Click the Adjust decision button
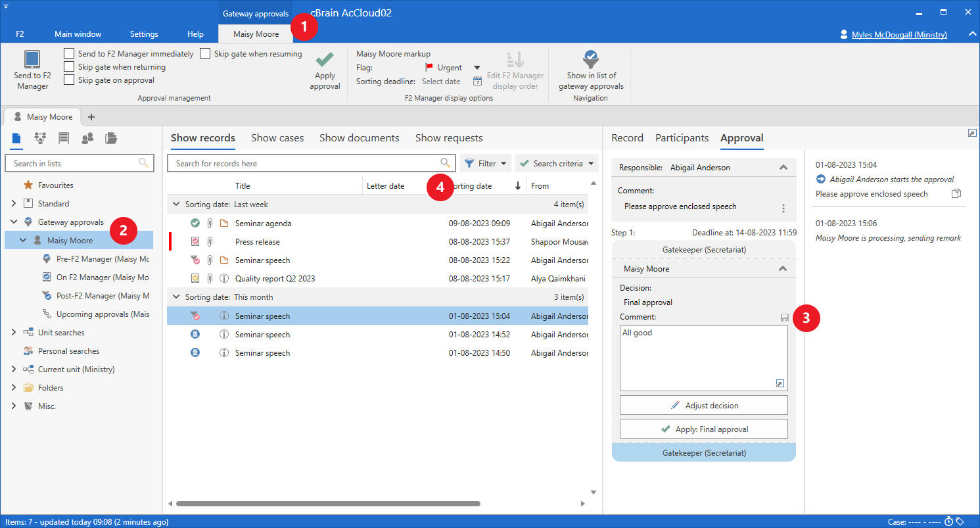 click(x=703, y=405)
